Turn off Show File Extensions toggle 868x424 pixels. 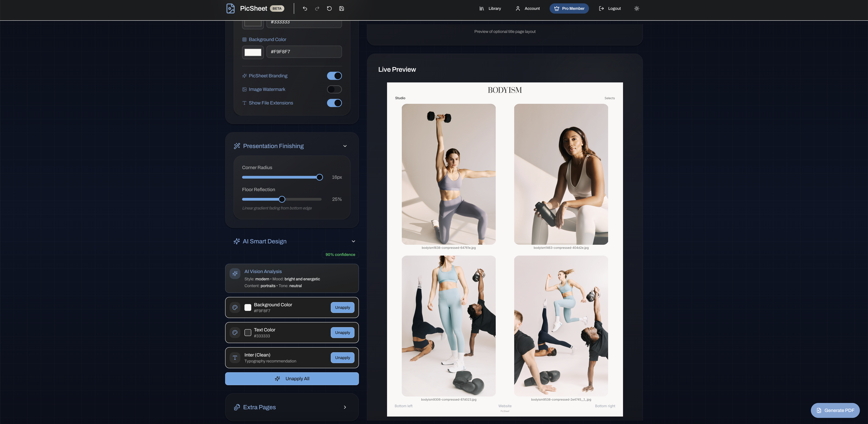click(334, 103)
